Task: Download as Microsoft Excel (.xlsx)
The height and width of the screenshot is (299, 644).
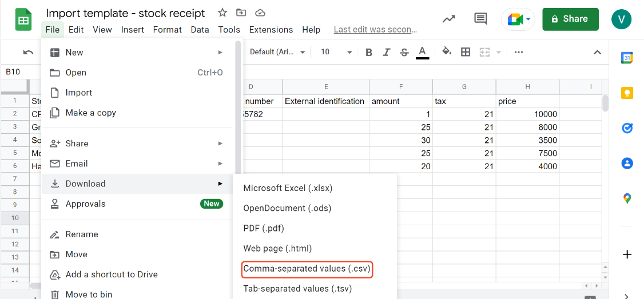Action: coord(315,188)
